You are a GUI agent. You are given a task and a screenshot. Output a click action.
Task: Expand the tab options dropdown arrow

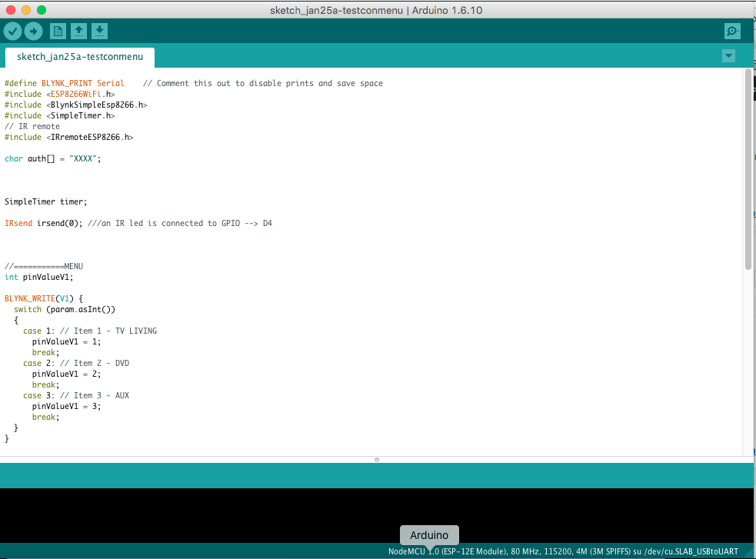click(728, 56)
